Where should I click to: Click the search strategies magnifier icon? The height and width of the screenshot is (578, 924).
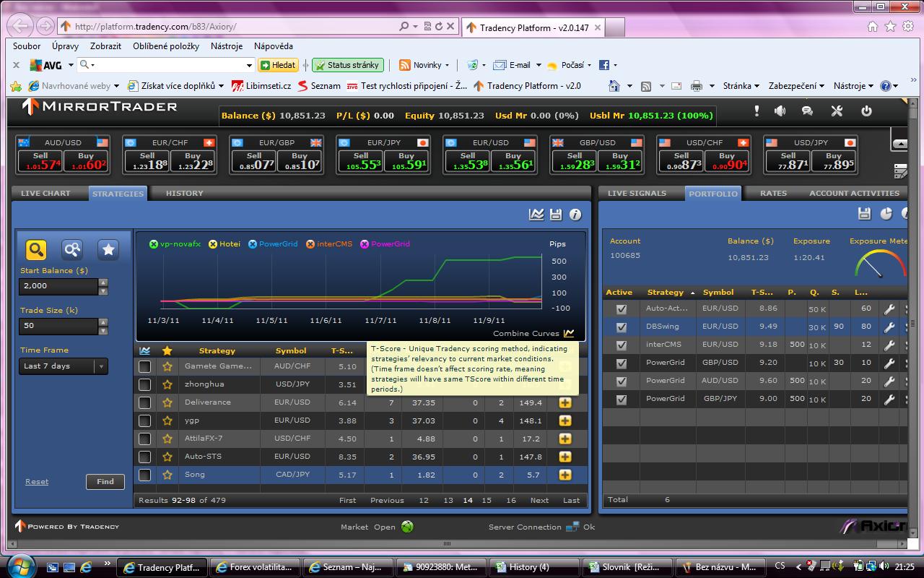pyautogui.click(x=36, y=249)
